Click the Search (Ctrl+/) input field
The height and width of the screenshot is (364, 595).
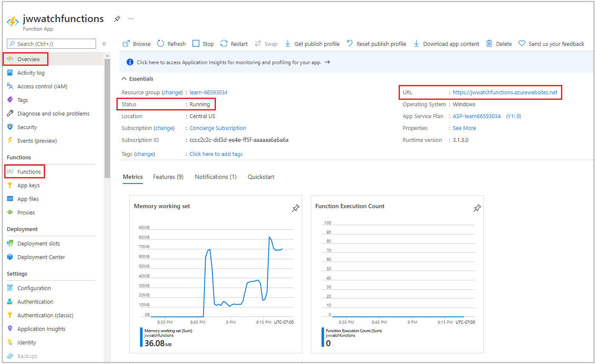pyautogui.click(x=51, y=44)
